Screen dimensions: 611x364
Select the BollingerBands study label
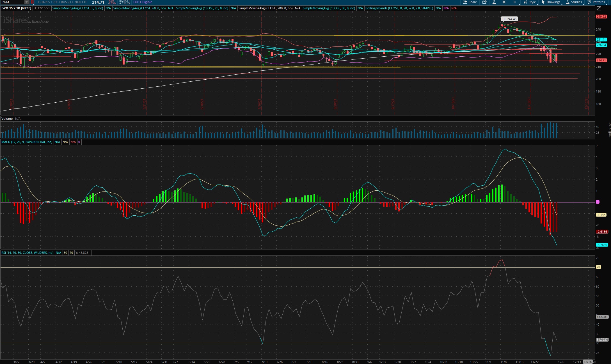[x=399, y=8]
